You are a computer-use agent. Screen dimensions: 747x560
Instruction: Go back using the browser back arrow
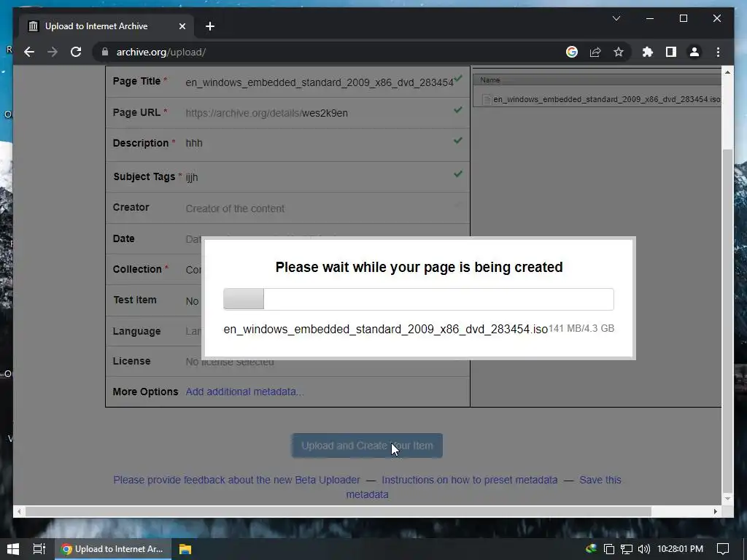click(29, 52)
